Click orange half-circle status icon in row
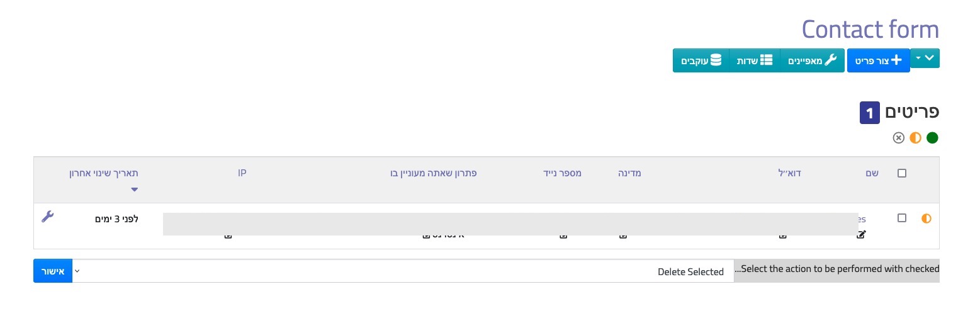 tap(926, 218)
